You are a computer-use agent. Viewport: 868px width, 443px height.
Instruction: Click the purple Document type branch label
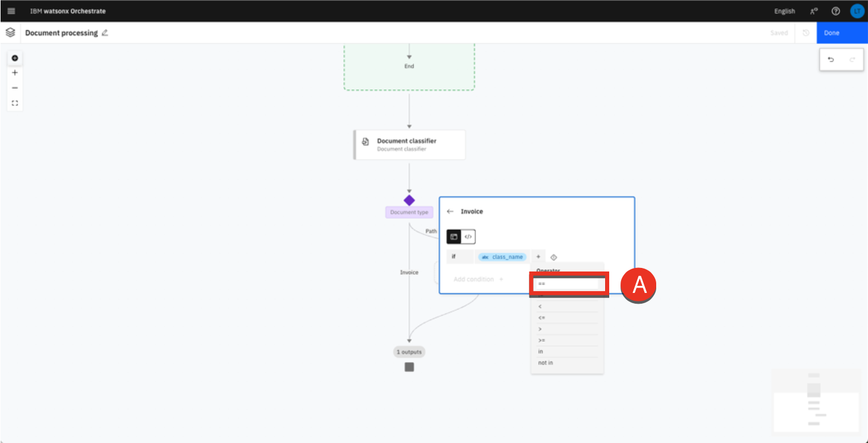tap(409, 212)
